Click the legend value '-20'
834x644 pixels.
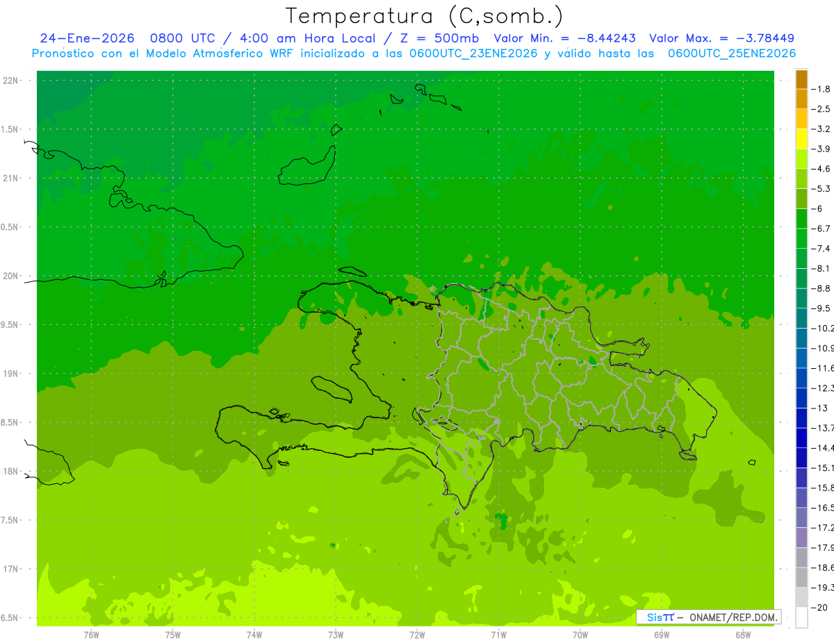(x=820, y=608)
